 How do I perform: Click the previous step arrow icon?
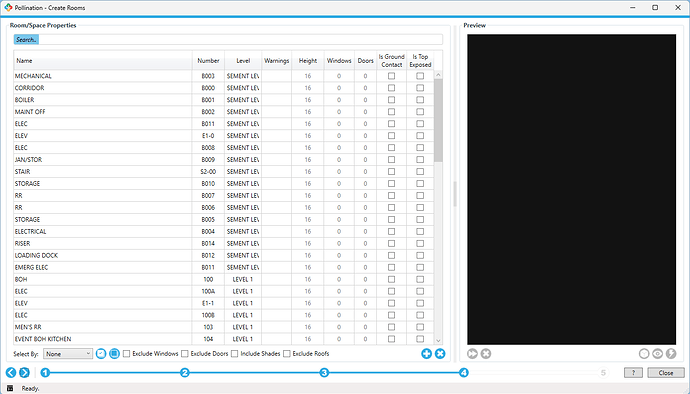coord(11,372)
